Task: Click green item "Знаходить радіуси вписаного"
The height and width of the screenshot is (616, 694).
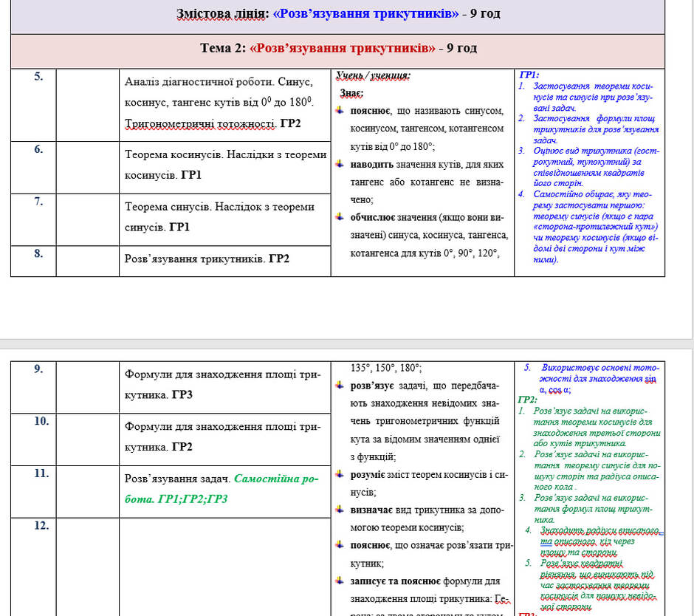Action: click(599, 530)
